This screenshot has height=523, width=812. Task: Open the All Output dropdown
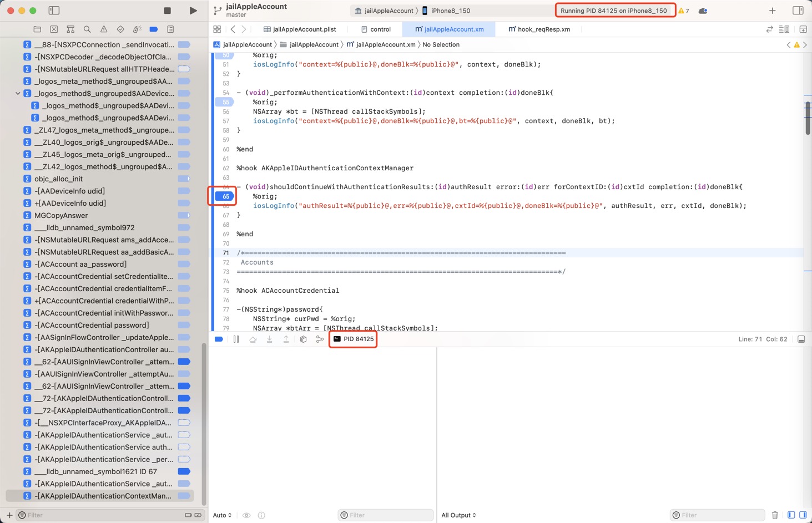point(458,515)
